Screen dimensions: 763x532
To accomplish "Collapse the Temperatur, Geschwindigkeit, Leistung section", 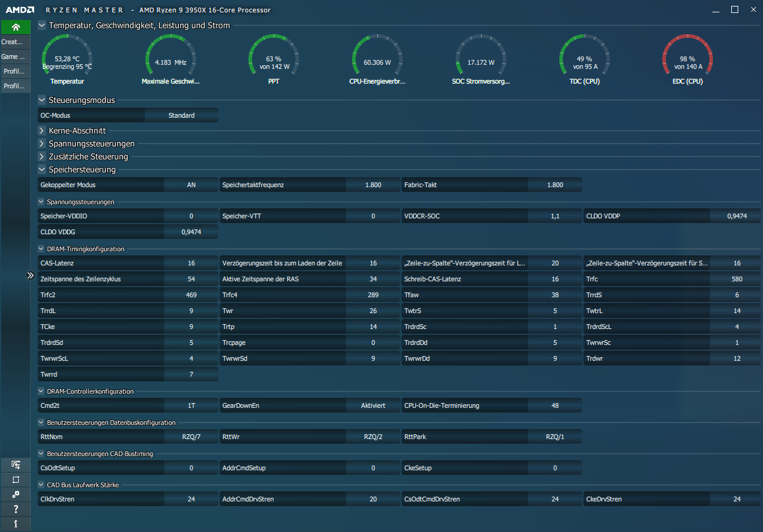I will click(42, 25).
